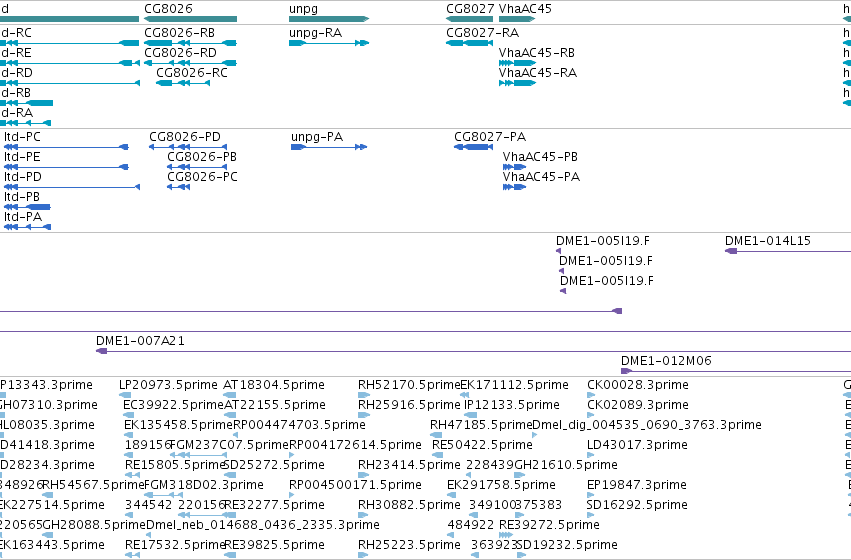Screen dimensions: 851x560
Task: Open EST RH52170.5prime
Action: pos(409,385)
